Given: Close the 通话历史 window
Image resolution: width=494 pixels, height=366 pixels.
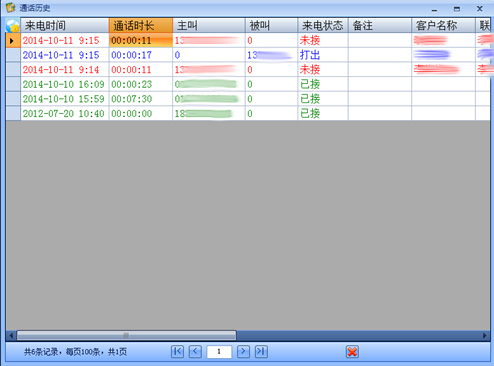Looking at the screenshot, I should pyautogui.click(x=480, y=9).
